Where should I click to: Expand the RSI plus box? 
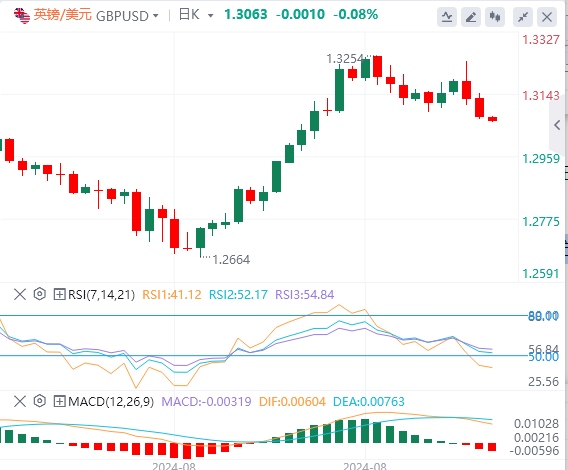coord(59,294)
